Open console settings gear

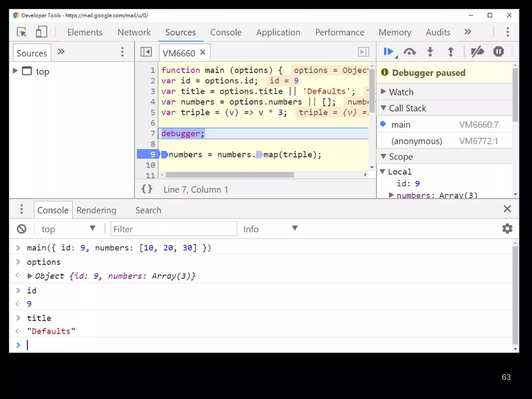tap(507, 229)
